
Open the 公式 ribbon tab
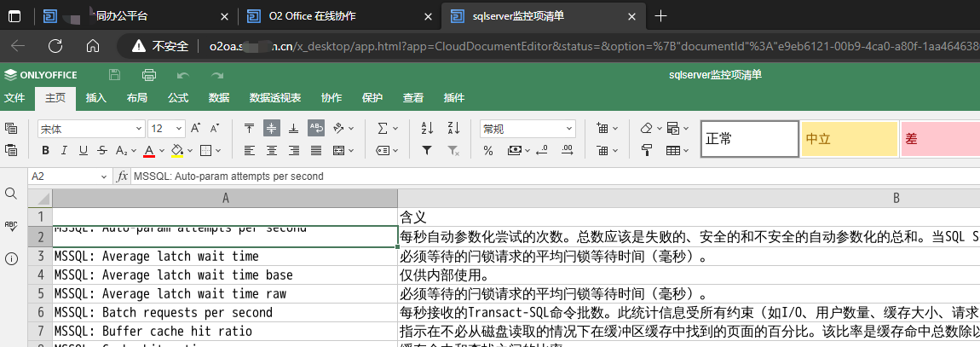tap(178, 98)
